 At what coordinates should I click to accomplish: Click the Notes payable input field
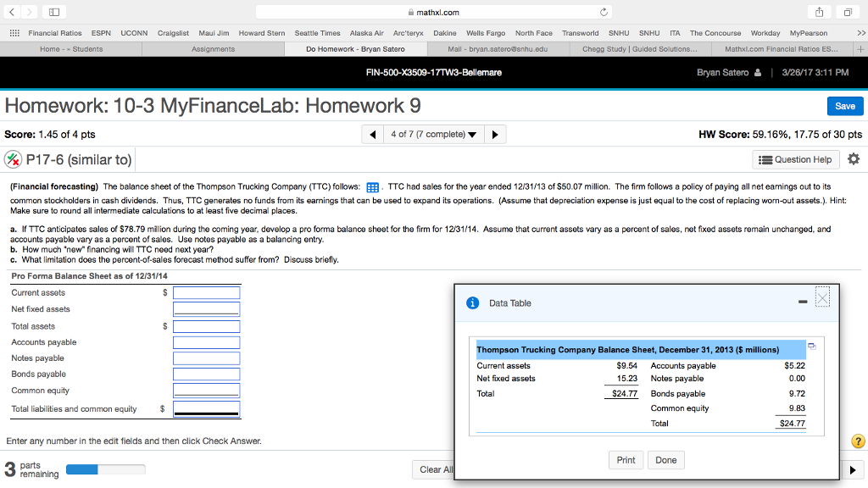[207, 358]
